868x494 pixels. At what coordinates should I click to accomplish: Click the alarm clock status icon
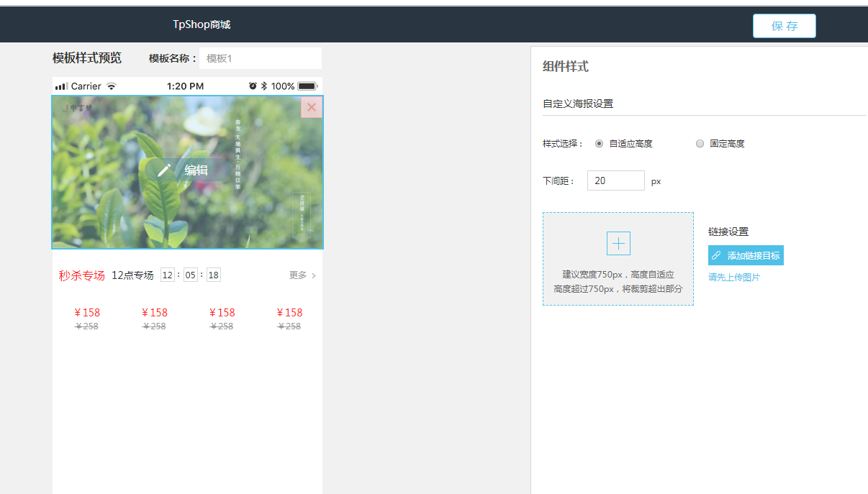(x=253, y=86)
